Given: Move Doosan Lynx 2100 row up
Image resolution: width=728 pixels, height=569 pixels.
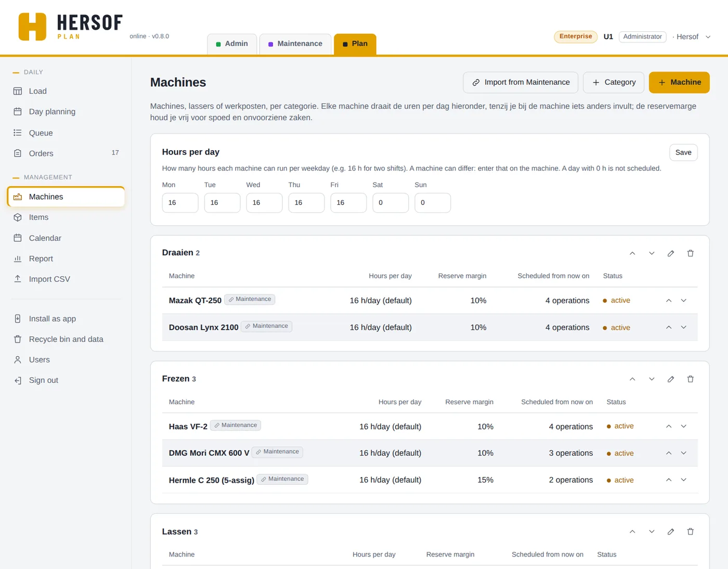Looking at the screenshot, I should point(669,327).
